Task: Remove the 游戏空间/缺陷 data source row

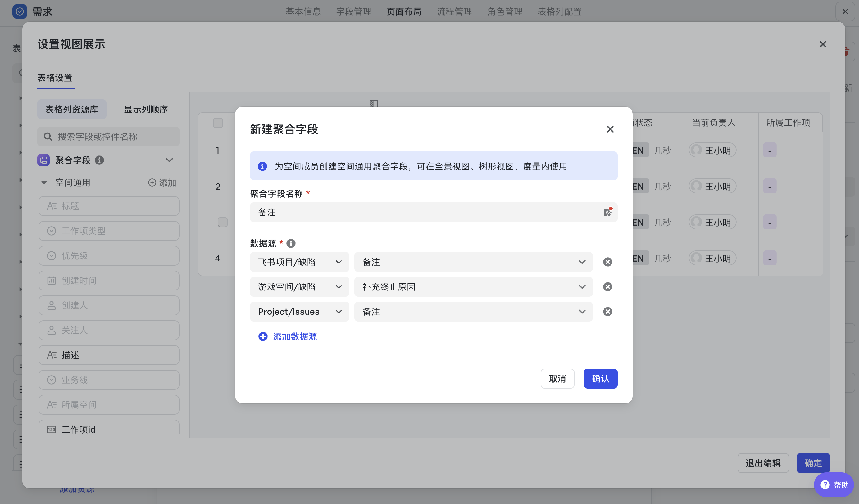Action: point(607,287)
